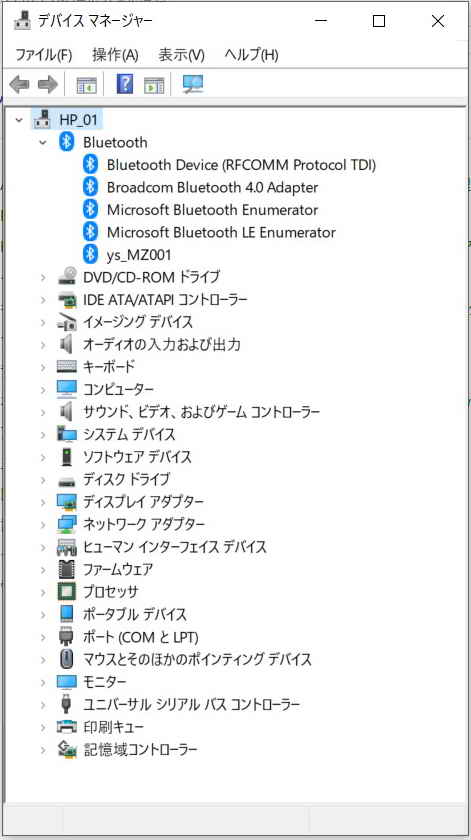Expand the ポート (COM と LPT) category
The image size is (471, 840).
43,638
